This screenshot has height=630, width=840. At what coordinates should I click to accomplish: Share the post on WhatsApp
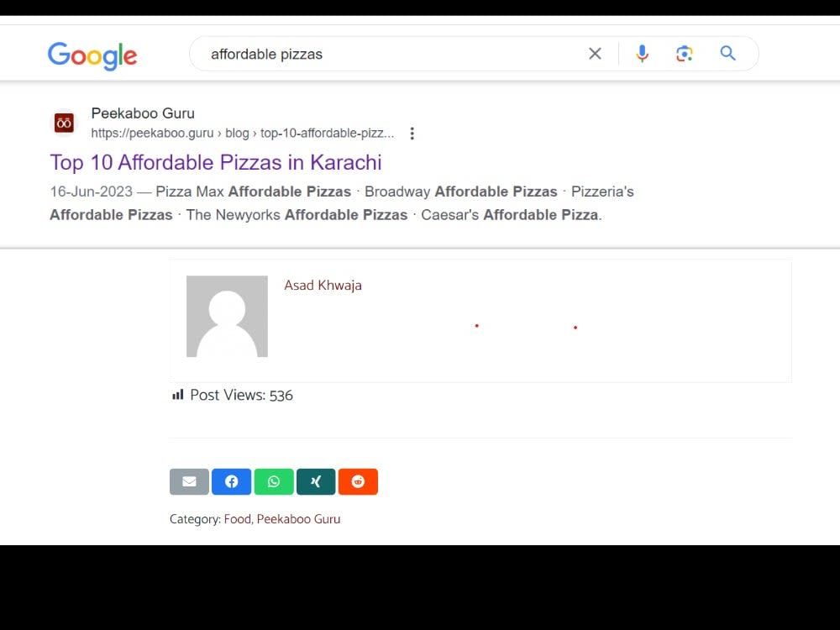274,481
